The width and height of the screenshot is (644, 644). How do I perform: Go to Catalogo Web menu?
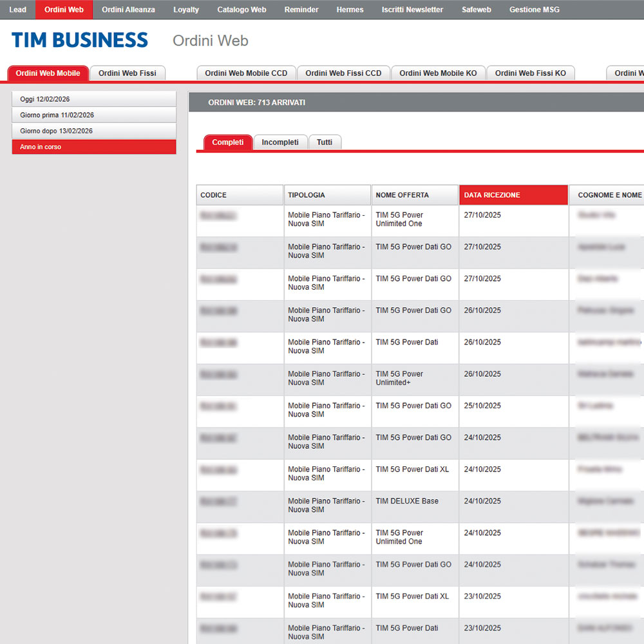pyautogui.click(x=241, y=10)
